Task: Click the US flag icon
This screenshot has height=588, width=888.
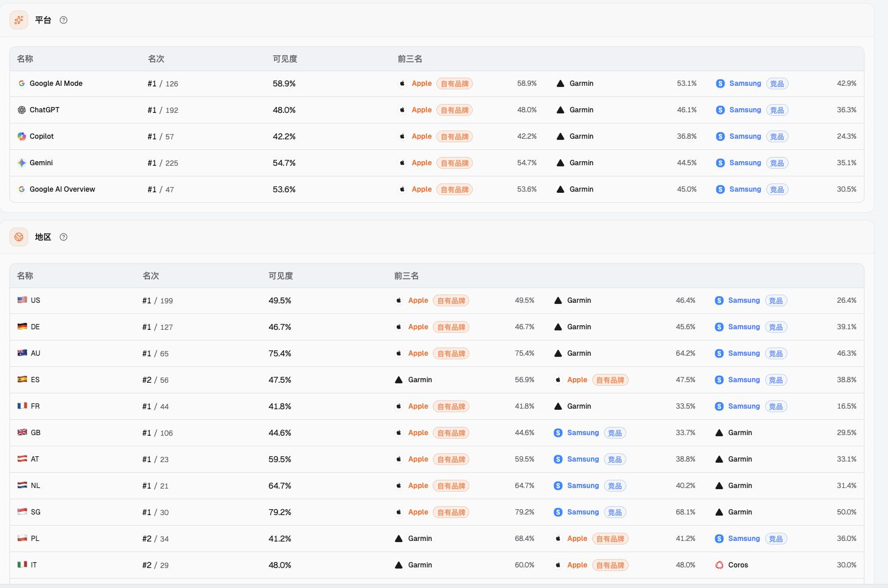Action: [x=22, y=300]
